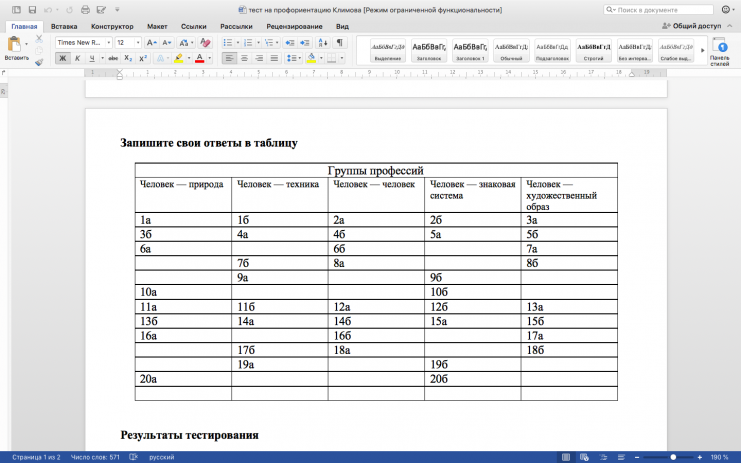The height and width of the screenshot is (463, 741).
Task: Increase indent using the indent icon
Action: pyautogui.click(x=305, y=43)
